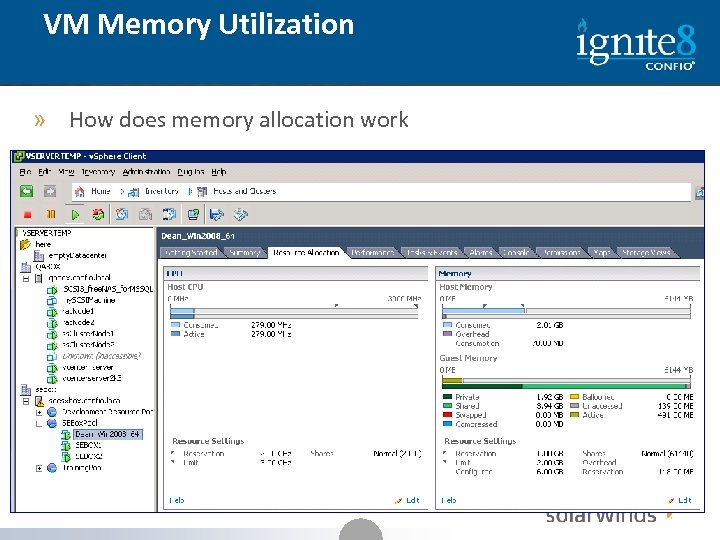
Task: Select SCSI3_freeNAS_forMSSQL in the tree
Action: pyautogui.click(x=108, y=289)
